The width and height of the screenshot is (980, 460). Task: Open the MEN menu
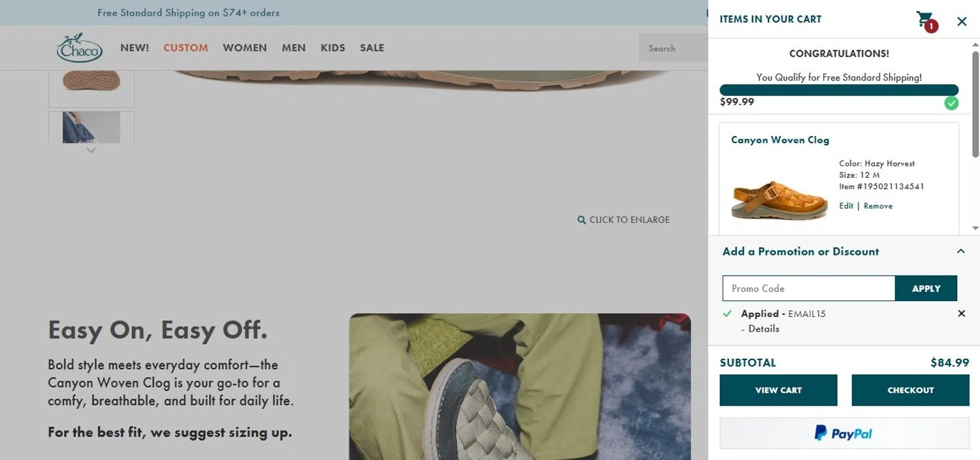pos(293,48)
